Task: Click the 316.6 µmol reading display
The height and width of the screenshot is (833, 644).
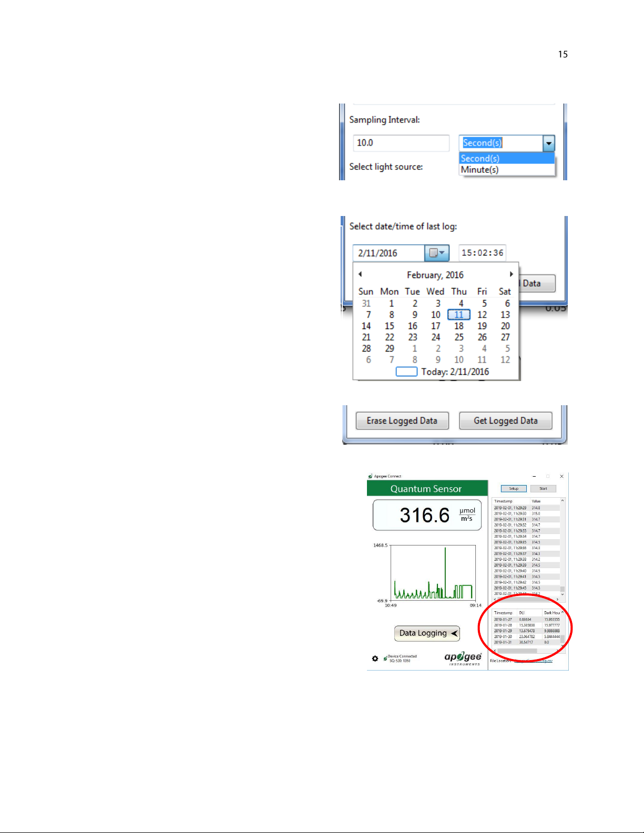Action: pyautogui.click(x=427, y=515)
